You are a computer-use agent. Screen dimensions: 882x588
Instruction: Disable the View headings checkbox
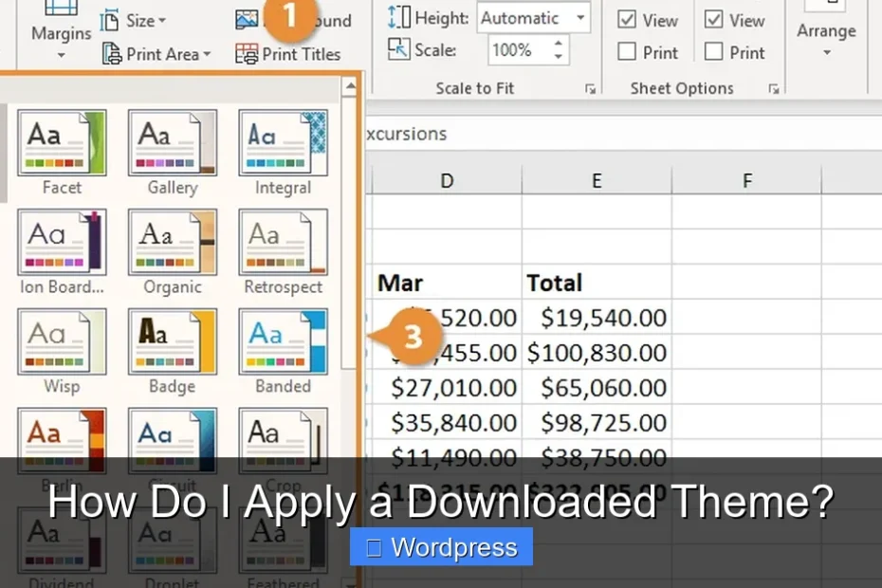tap(714, 19)
